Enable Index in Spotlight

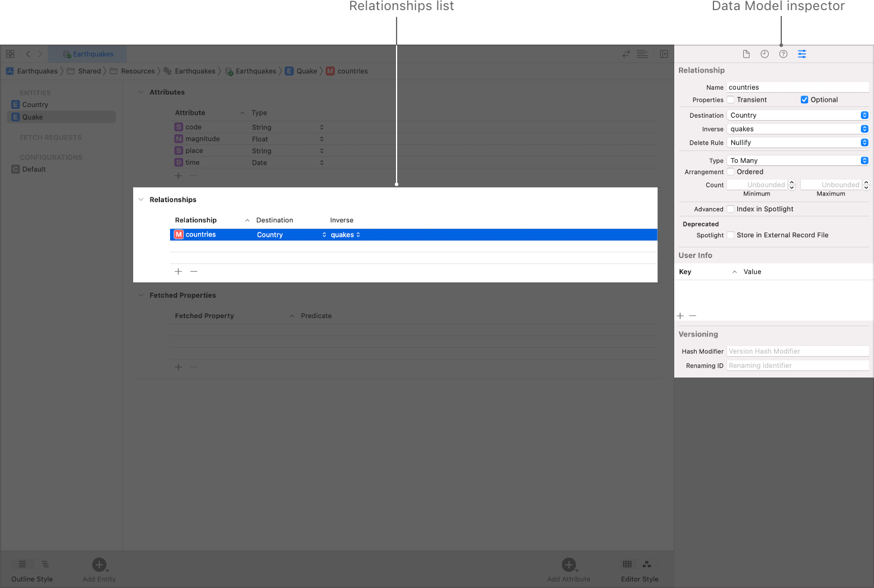click(x=730, y=209)
